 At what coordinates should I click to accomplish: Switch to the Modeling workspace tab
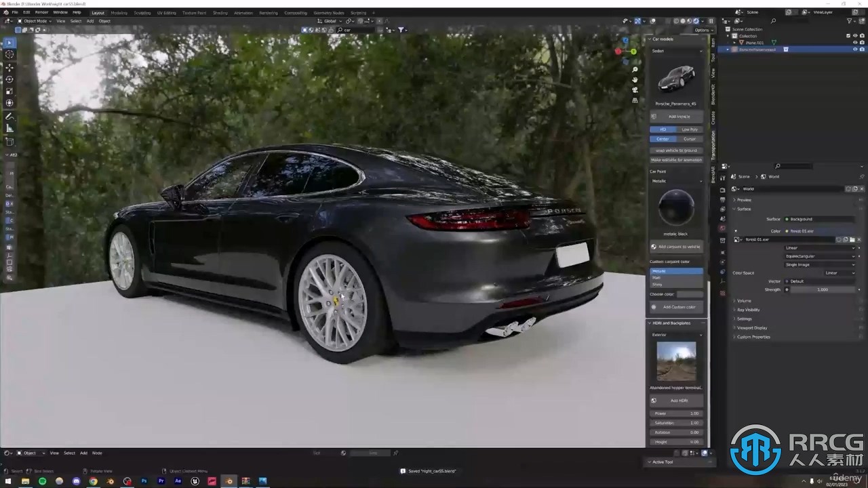click(119, 13)
